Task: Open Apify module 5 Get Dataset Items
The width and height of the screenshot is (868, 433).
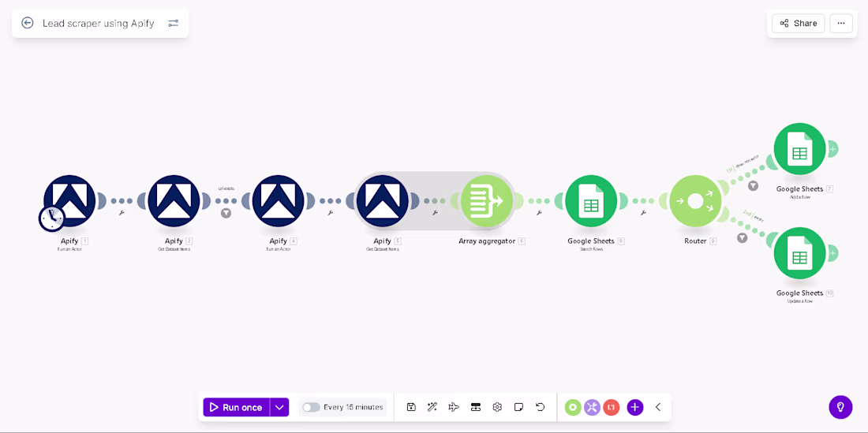Action: tap(383, 201)
